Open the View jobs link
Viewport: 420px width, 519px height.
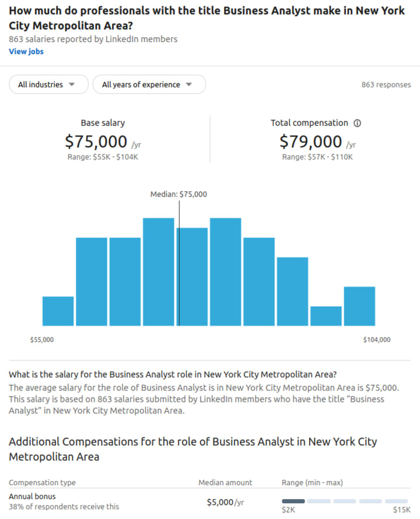(x=26, y=51)
